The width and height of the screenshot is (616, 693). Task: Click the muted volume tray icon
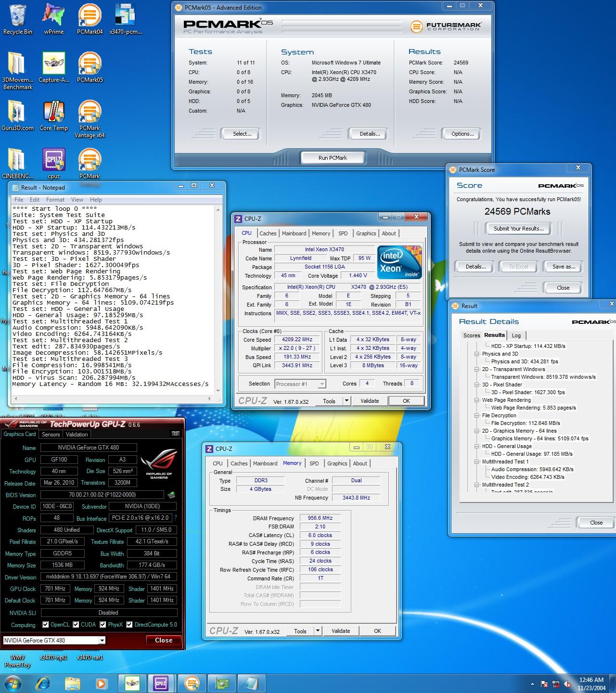click(x=568, y=683)
